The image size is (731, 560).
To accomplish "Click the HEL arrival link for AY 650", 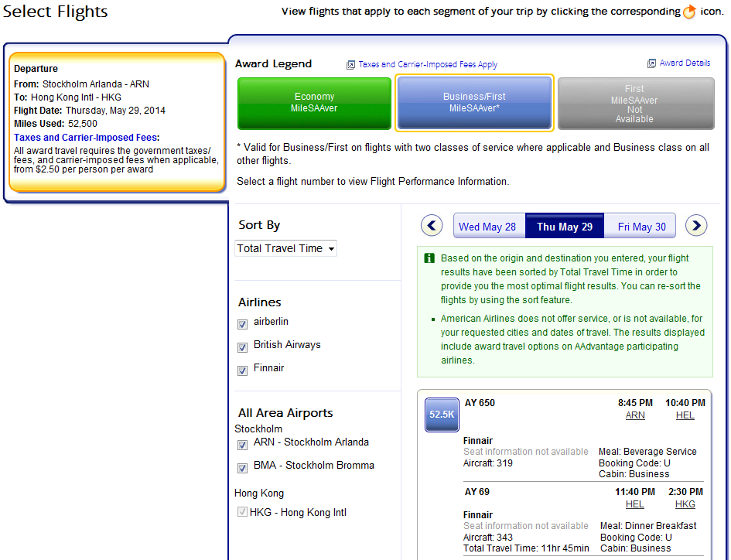I will pyautogui.click(x=685, y=415).
